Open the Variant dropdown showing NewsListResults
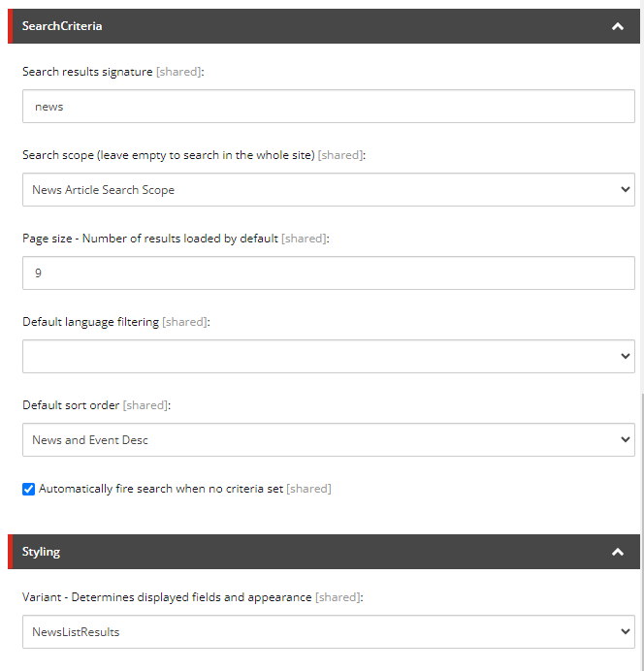Screen dimensions: 644x671 328,631
